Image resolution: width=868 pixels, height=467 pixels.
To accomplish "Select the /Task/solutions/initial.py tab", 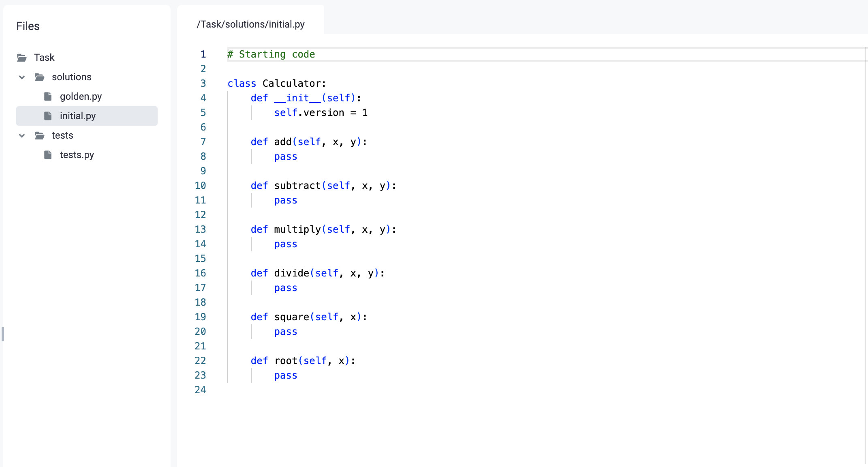I will click(x=250, y=24).
